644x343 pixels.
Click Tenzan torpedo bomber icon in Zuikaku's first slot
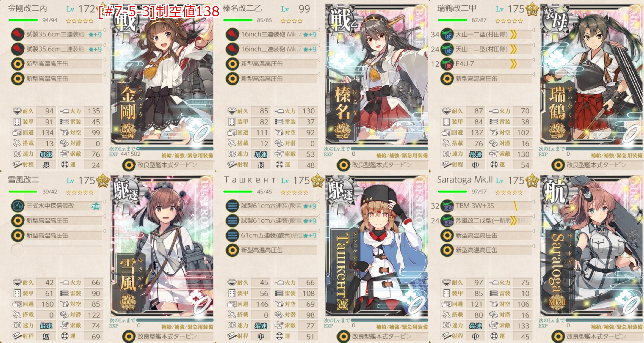447,34
